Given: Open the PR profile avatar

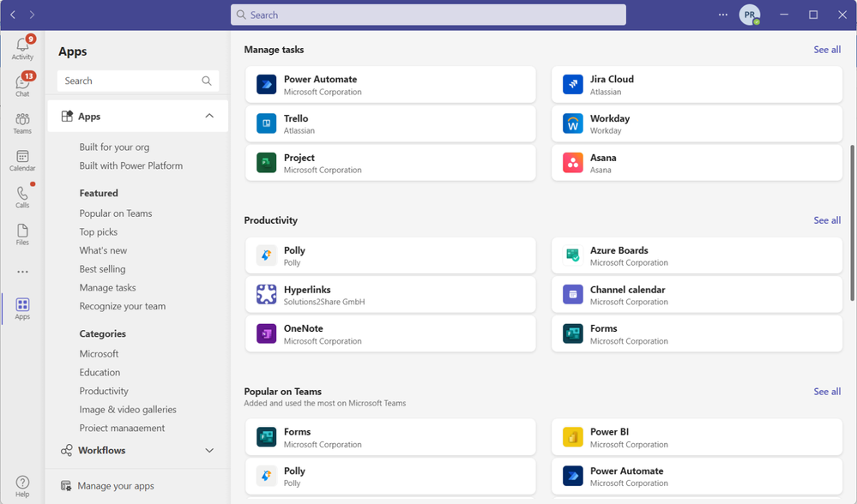Looking at the screenshot, I should coord(749,15).
